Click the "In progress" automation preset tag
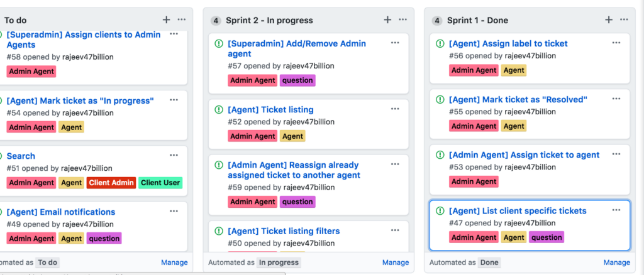Screen dimensions: 644x275 [x=279, y=262]
